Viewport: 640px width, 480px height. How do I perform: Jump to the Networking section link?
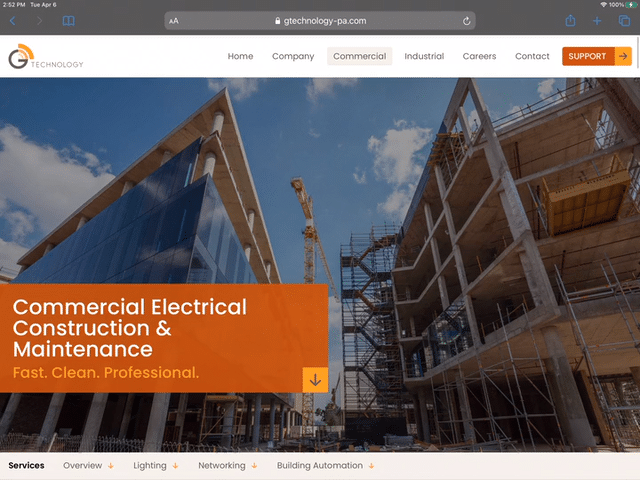point(227,466)
